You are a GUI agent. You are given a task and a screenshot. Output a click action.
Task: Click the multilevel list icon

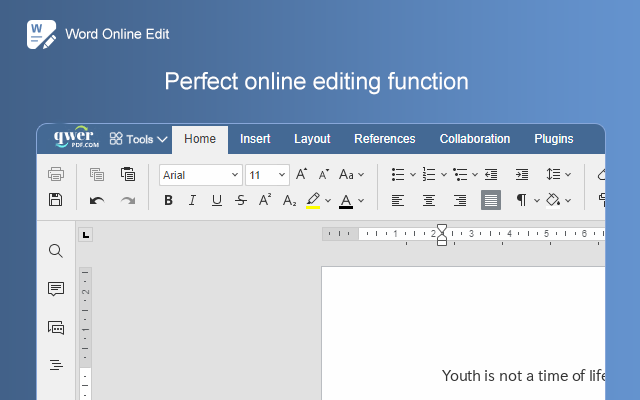[460, 174]
